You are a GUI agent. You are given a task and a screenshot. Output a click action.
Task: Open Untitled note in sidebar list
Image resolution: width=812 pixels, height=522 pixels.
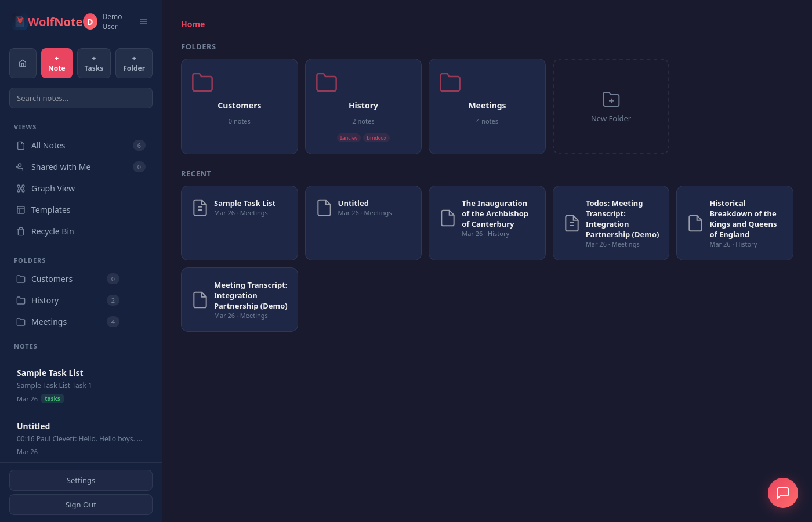point(81,438)
